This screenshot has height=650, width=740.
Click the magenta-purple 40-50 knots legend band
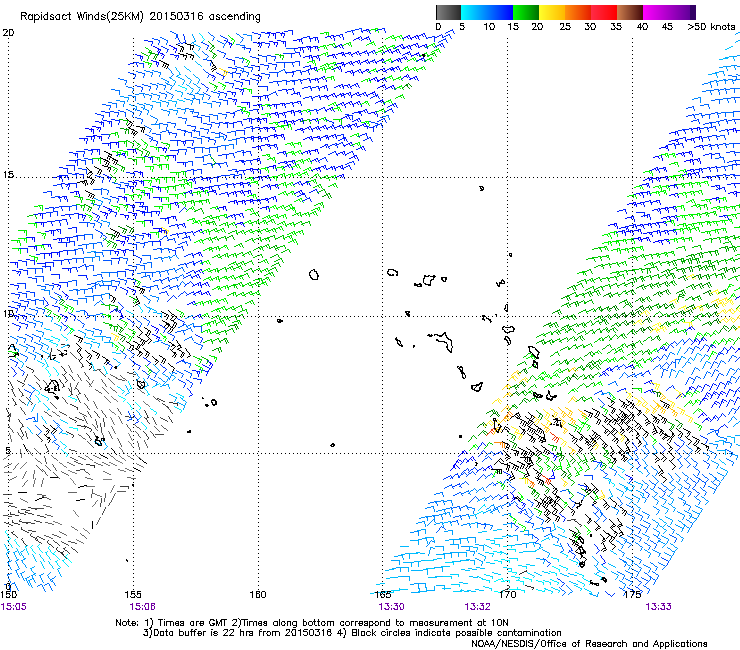pyautogui.click(x=669, y=12)
